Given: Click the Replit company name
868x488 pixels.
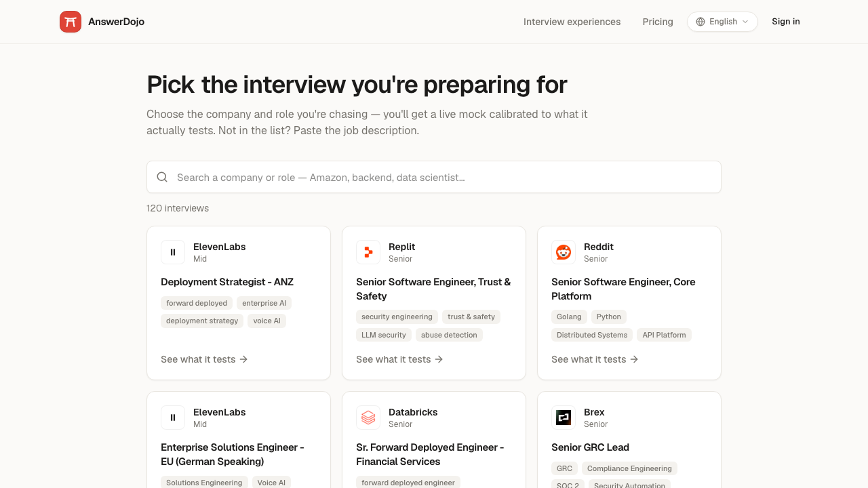Looking at the screenshot, I should click(x=401, y=247).
